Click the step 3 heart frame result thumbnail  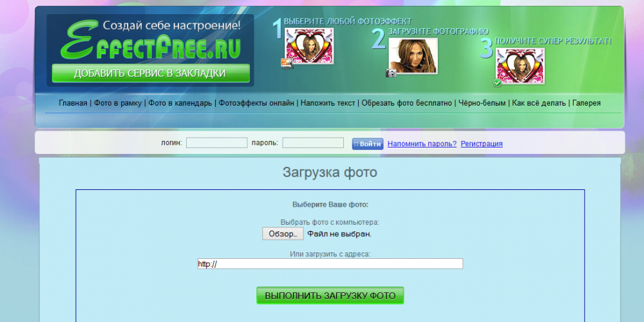520,66
